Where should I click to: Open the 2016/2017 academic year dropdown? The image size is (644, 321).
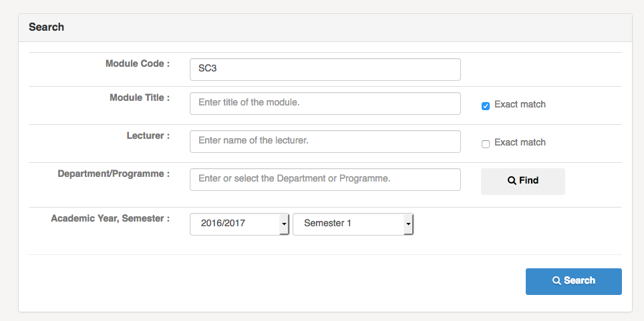[239, 224]
